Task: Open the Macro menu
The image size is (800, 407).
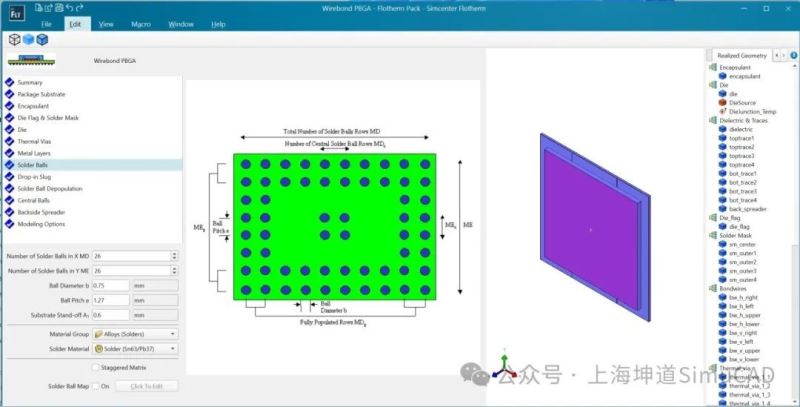Action: point(140,23)
